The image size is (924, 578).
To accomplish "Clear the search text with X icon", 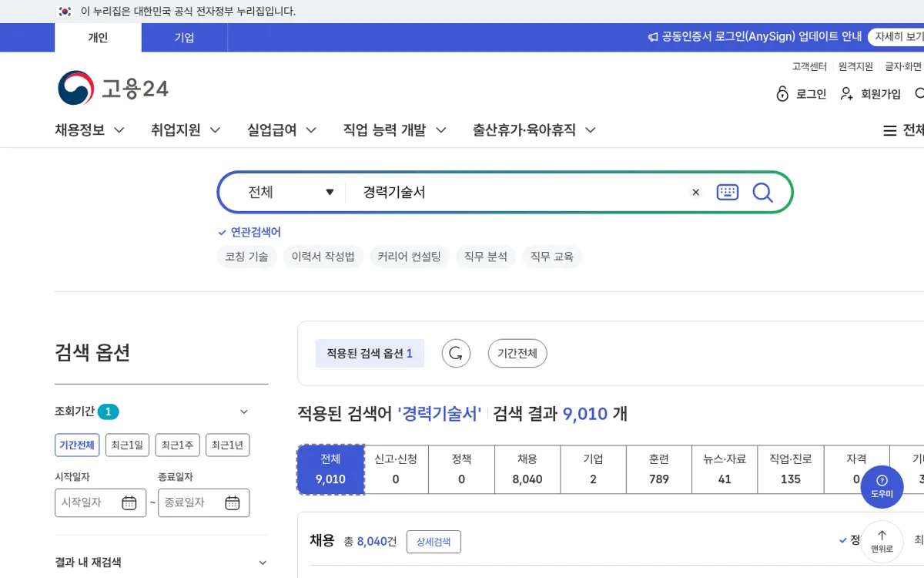I will point(696,192).
